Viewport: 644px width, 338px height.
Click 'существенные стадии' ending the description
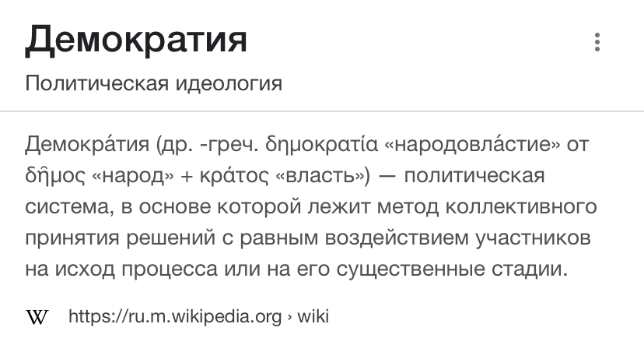(452, 269)
